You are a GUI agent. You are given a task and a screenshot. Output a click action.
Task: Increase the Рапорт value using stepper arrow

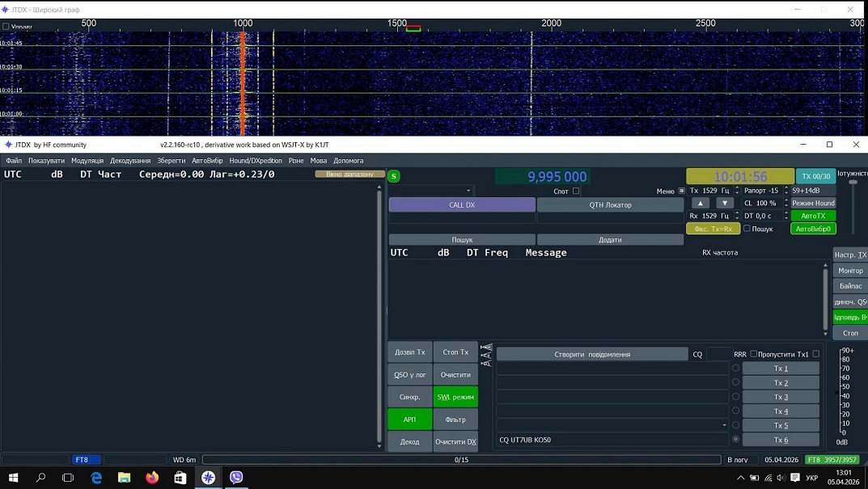coord(785,188)
